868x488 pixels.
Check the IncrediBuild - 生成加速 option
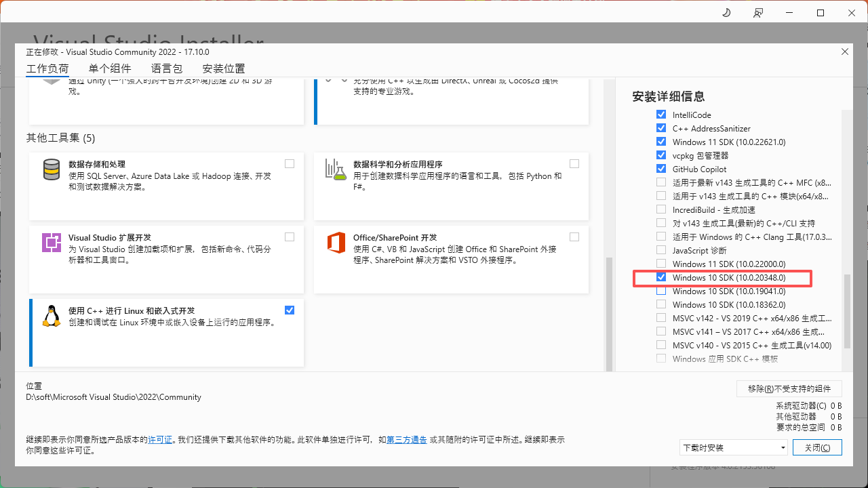coord(661,209)
